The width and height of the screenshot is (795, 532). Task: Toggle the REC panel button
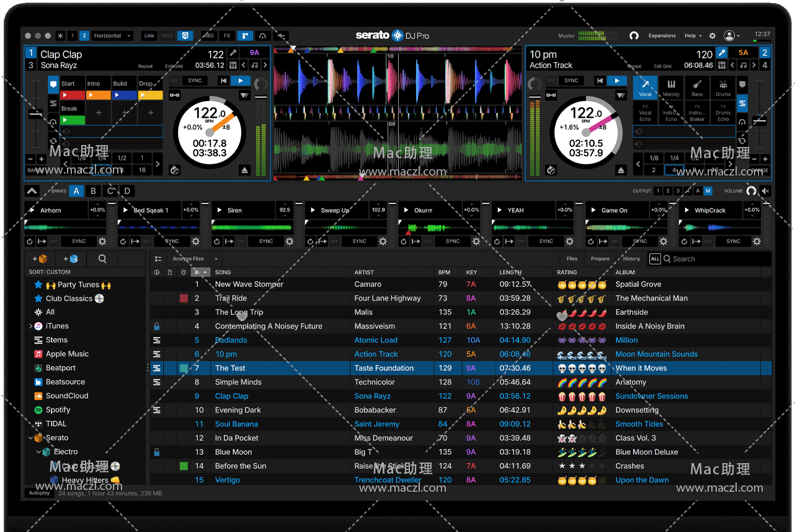coord(209,36)
